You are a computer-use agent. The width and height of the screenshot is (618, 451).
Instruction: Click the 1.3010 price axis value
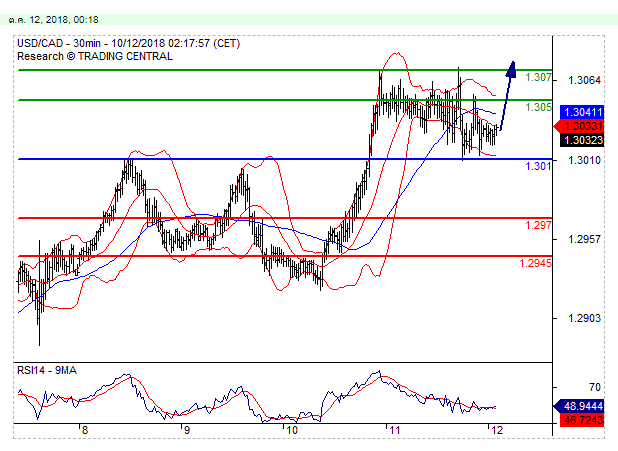pos(584,160)
